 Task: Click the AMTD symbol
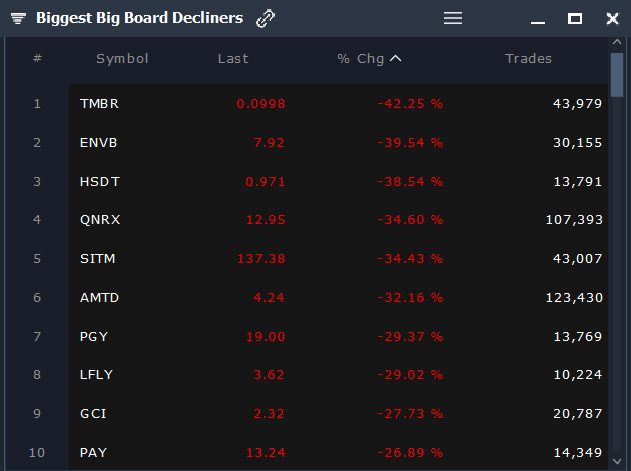click(99, 298)
